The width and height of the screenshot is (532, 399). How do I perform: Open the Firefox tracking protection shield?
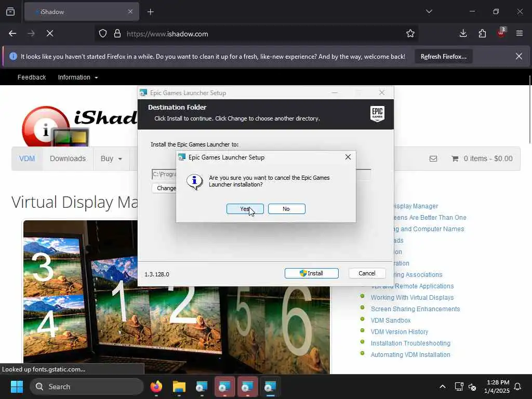pos(103,34)
